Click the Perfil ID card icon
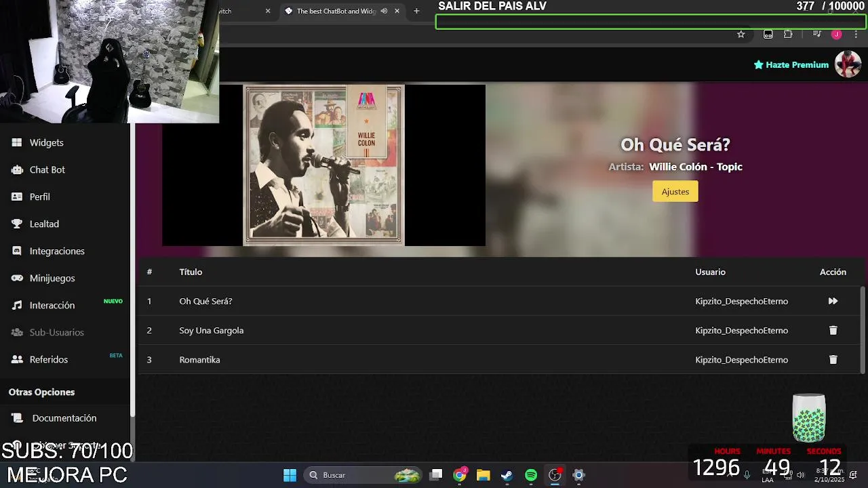The width and height of the screenshot is (868, 488). (17, 197)
